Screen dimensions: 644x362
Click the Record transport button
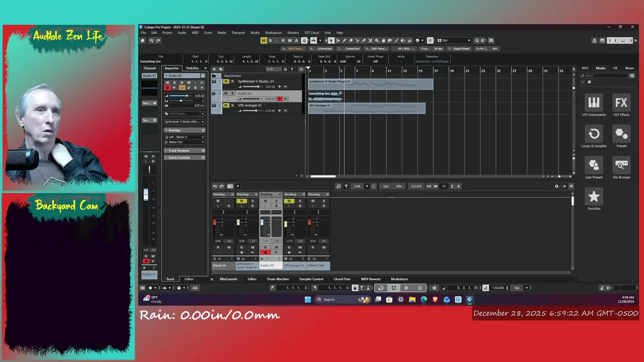click(420, 288)
